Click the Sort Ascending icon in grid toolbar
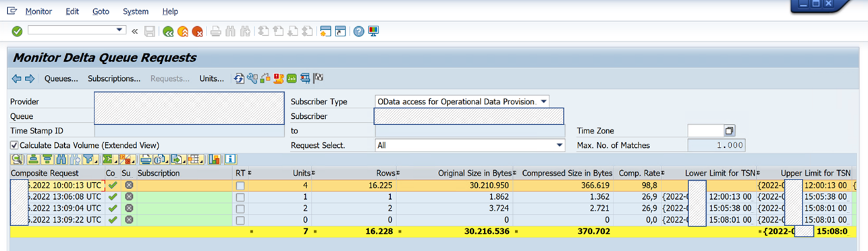 click(33, 159)
